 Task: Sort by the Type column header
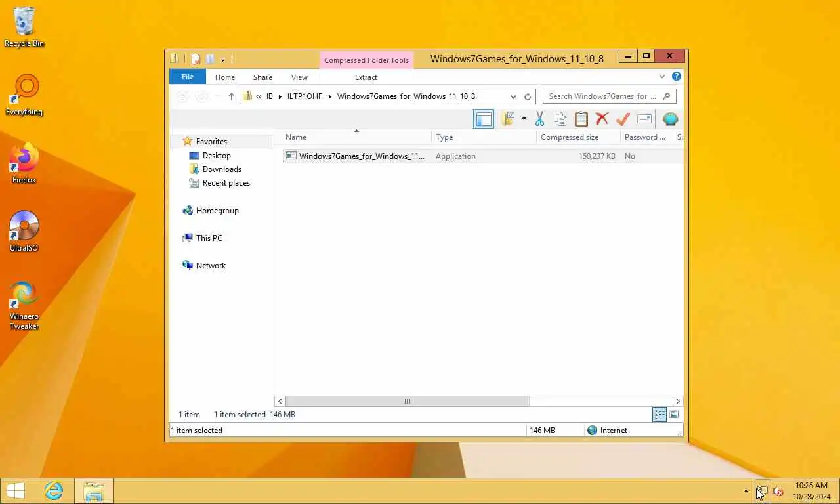[x=484, y=137]
